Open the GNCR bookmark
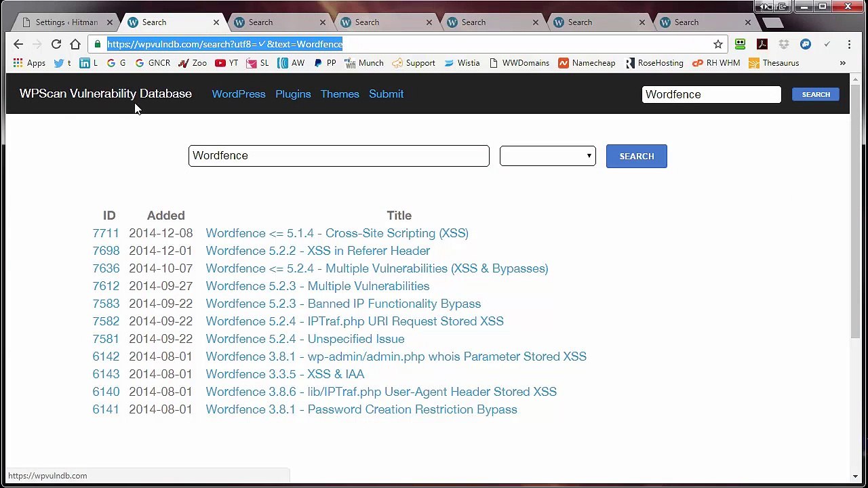868x488 pixels. coord(153,63)
